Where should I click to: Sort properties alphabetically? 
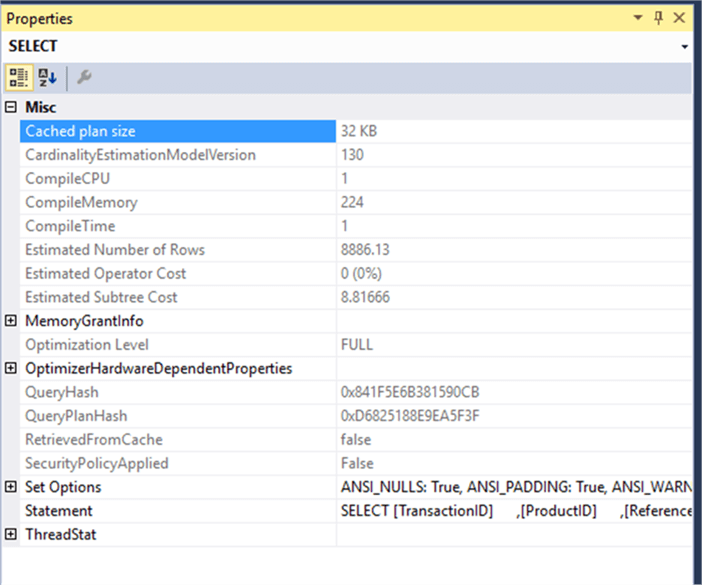click(47, 77)
